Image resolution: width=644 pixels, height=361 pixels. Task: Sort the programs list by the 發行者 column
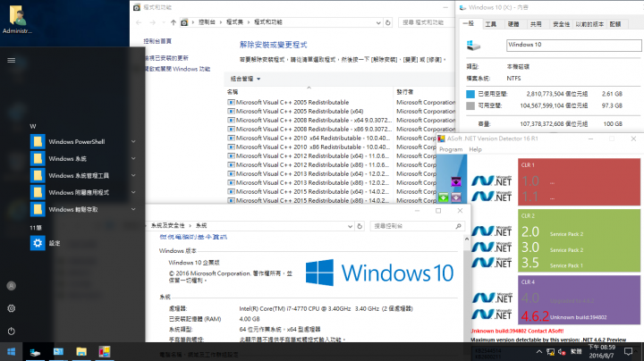(x=425, y=92)
